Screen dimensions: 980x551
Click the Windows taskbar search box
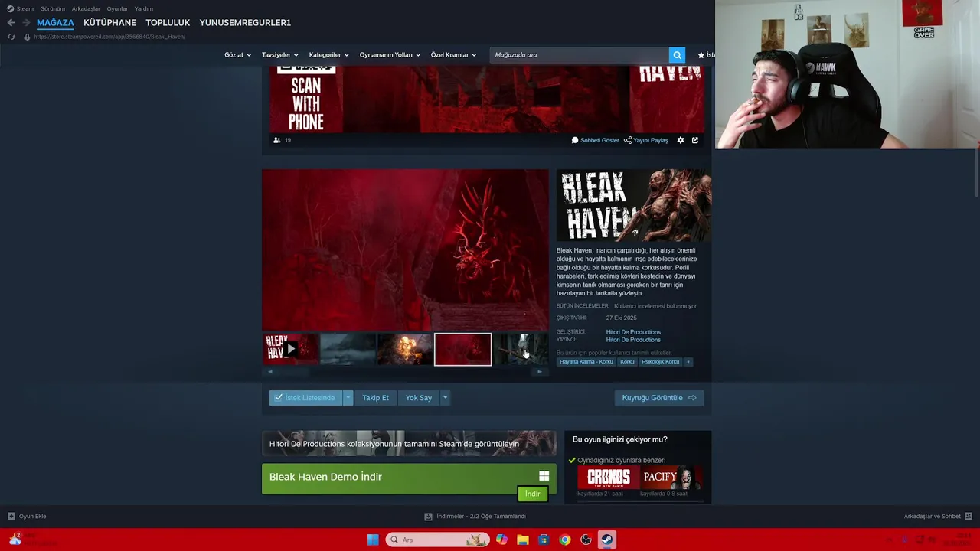coord(437,540)
